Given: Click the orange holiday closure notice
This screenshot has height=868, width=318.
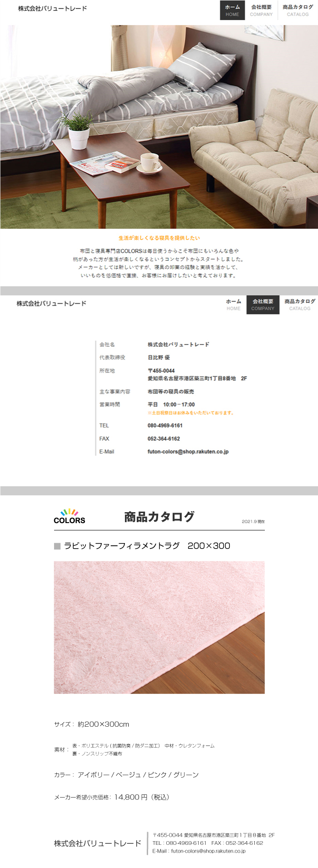Looking at the screenshot, I should click(190, 413).
